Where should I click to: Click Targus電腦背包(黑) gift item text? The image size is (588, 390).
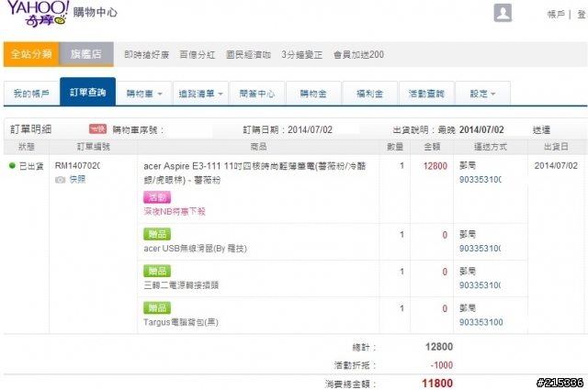tap(181, 322)
